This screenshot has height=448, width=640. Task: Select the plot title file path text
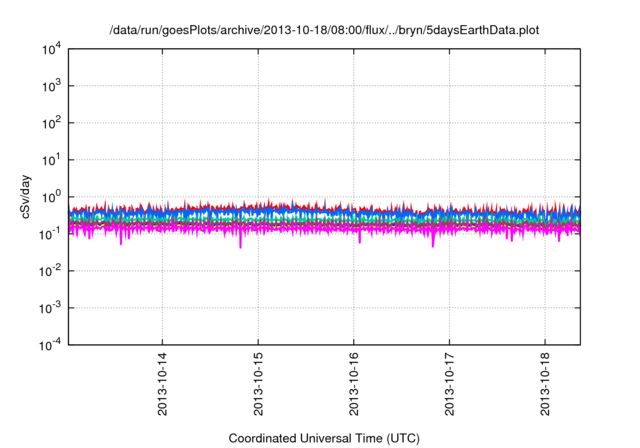(324, 31)
